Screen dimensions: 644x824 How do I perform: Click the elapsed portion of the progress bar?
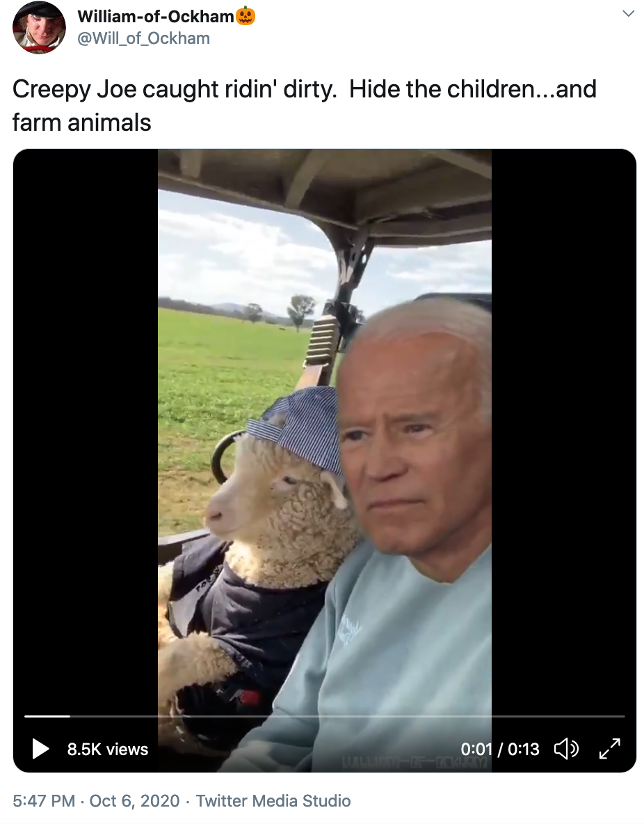pos(47,716)
